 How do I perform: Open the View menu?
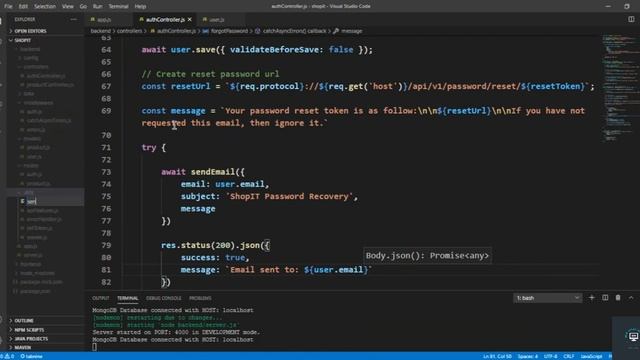[x=68, y=7]
